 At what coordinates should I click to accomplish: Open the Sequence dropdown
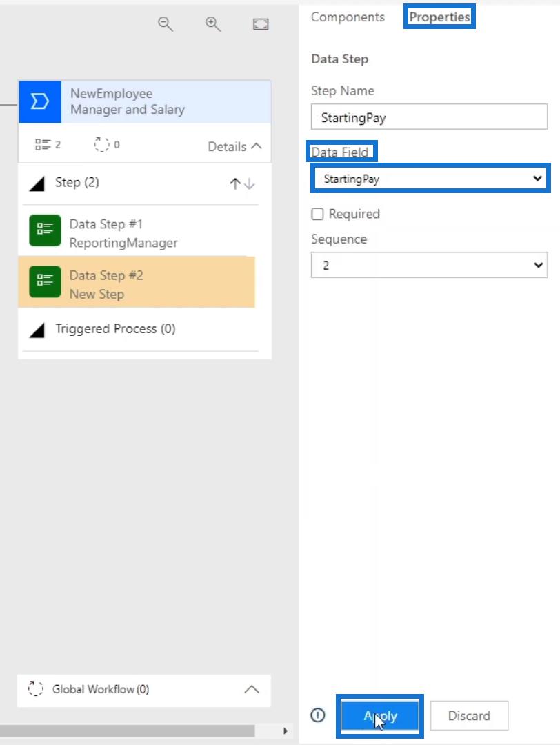429,265
